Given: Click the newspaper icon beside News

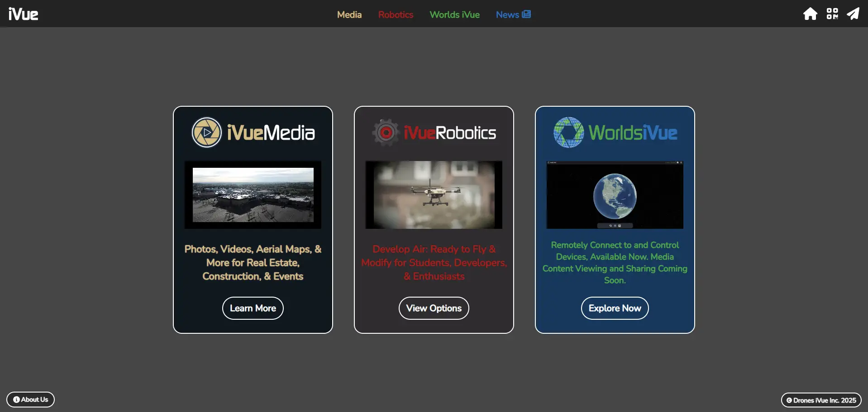Looking at the screenshot, I should (526, 14).
